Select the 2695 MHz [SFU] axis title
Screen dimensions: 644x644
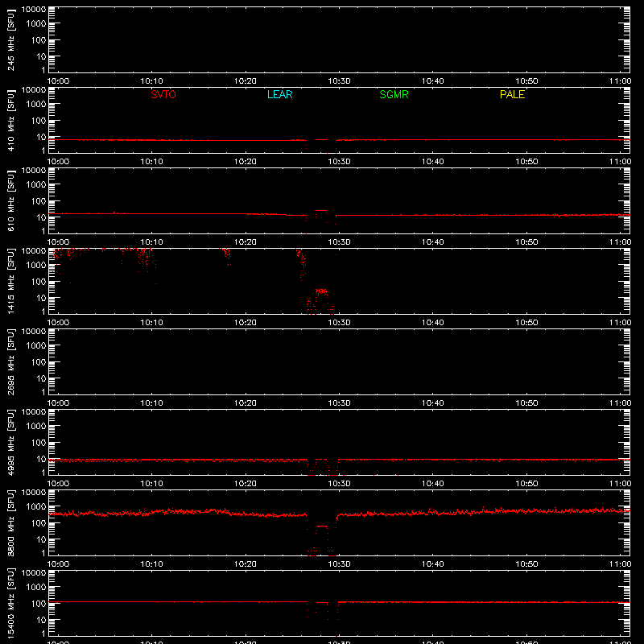11,361
